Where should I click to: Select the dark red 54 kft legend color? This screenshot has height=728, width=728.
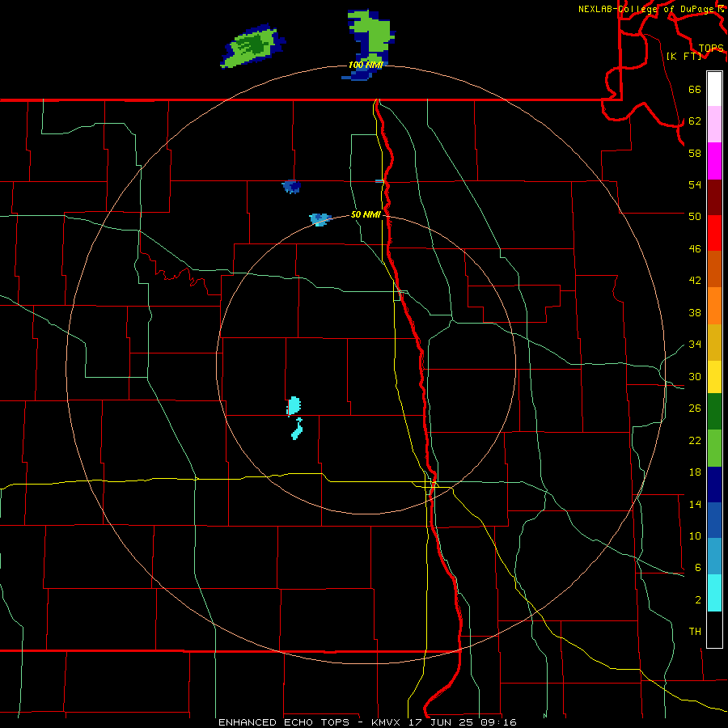click(x=714, y=197)
